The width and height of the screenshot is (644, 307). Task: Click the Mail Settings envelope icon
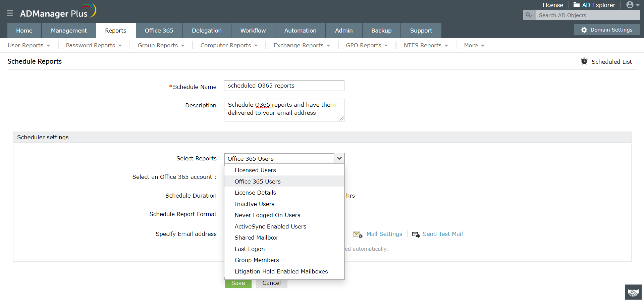[358, 235]
